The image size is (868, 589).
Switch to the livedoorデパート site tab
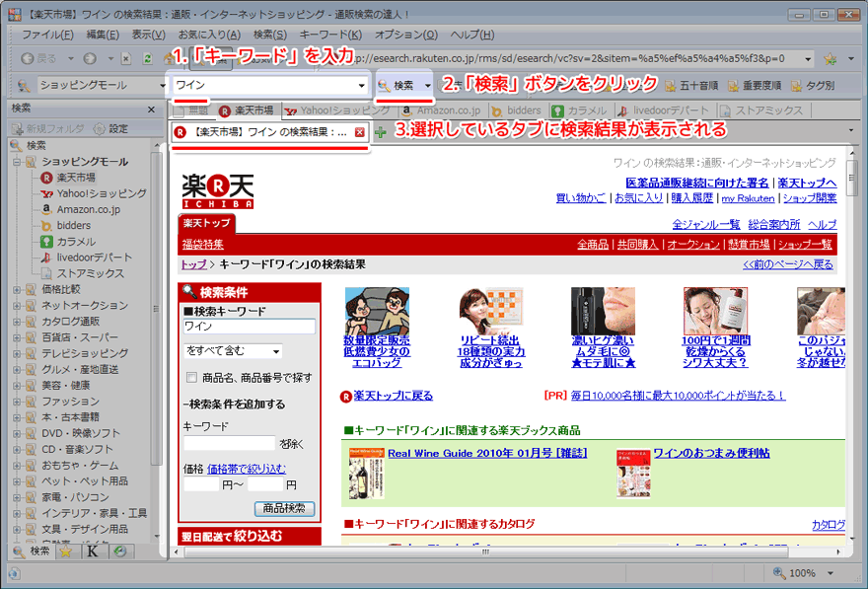pos(664,110)
